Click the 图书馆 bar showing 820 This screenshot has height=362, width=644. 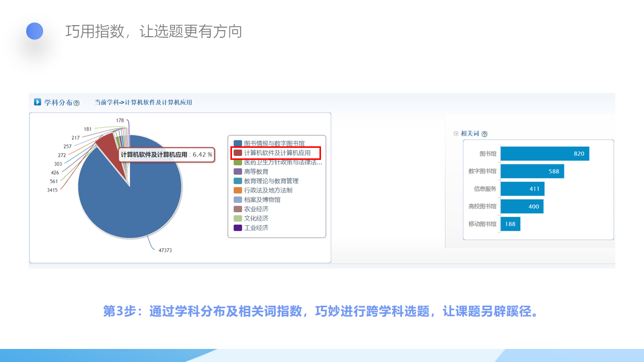pyautogui.click(x=544, y=154)
